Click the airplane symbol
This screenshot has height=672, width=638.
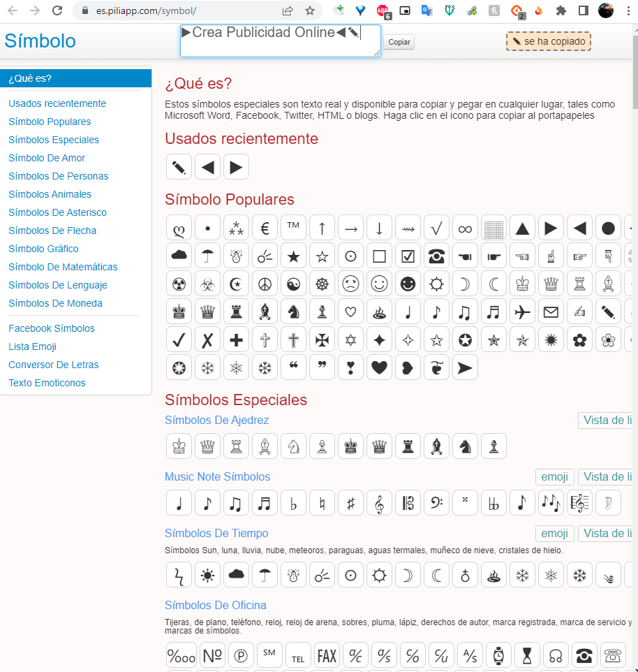522,313
